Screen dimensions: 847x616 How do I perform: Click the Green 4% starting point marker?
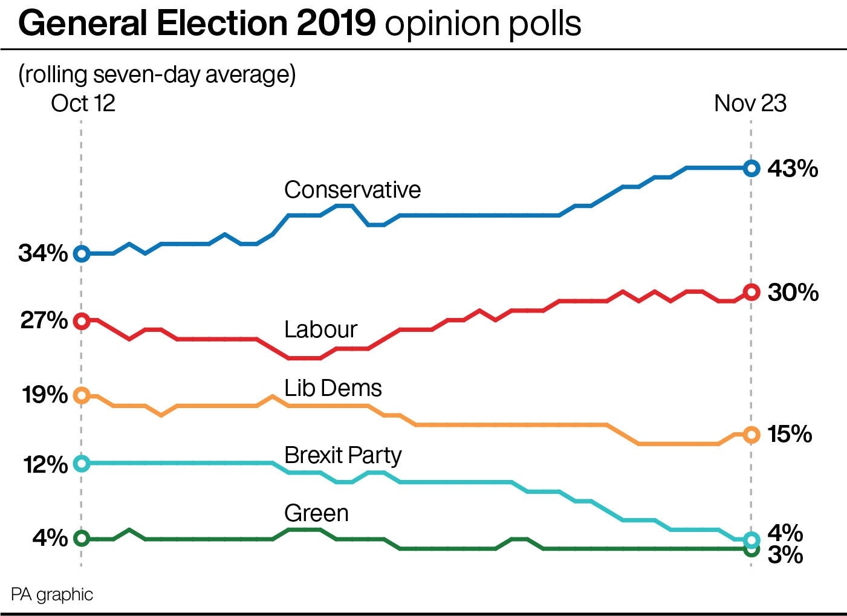pos(82,538)
